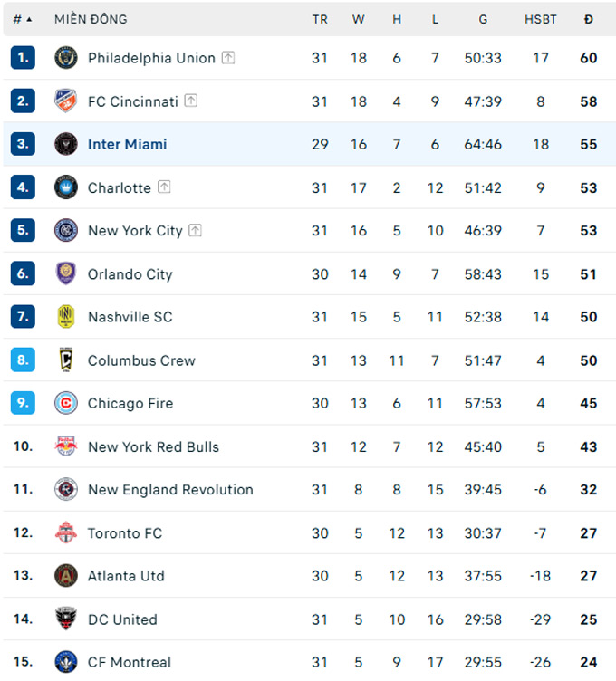Screen dimensions: 616x681
Task: Open the Inter Miami team link
Action: [127, 144]
